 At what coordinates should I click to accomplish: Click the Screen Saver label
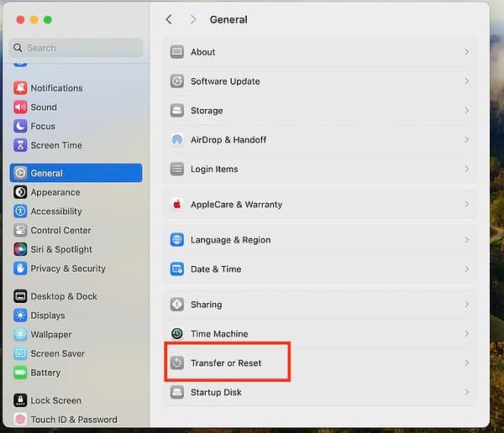tap(57, 353)
